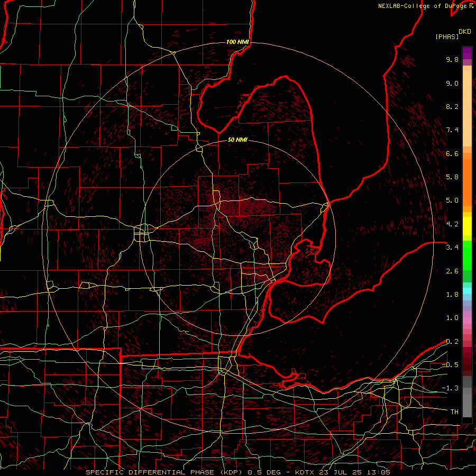476x476 pixels.
Task: Click the SPECIFIC DIFFERENTIAL PHASE (KDP) caption
Action: pos(165,472)
